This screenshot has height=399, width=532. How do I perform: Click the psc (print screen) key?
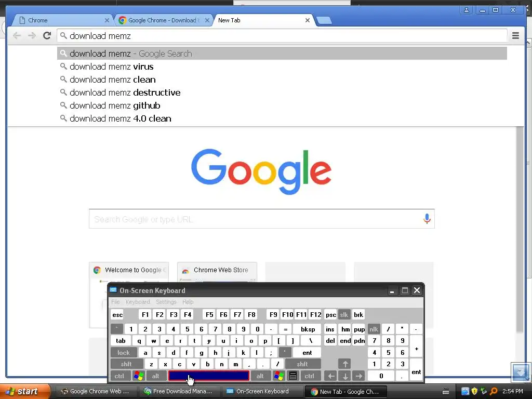pyautogui.click(x=331, y=314)
